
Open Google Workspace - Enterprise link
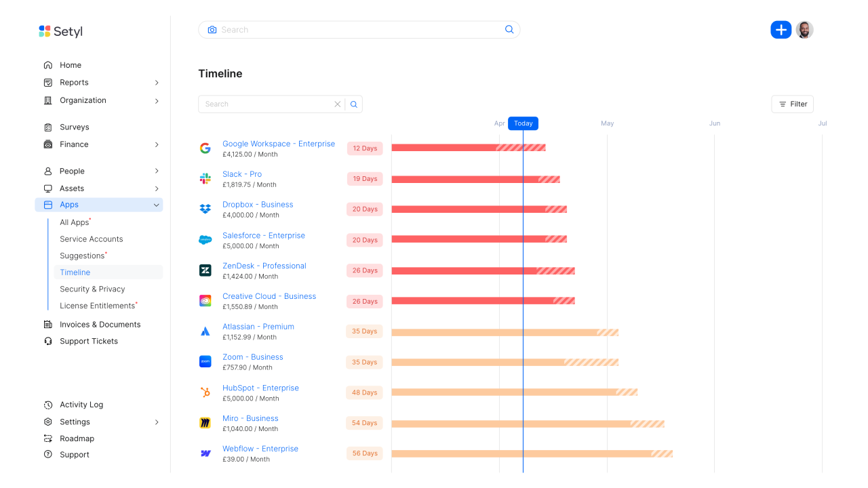click(279, 144)
